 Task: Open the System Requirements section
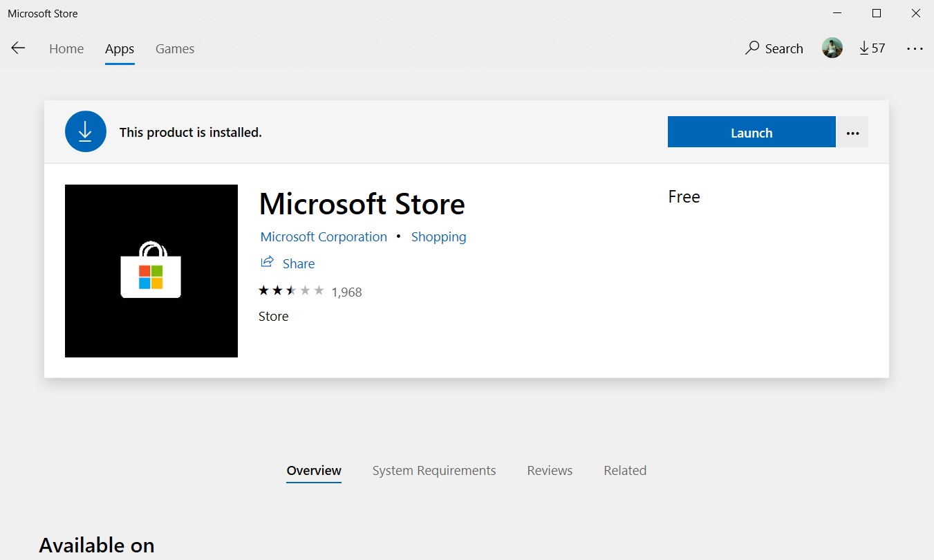(434, 470)
